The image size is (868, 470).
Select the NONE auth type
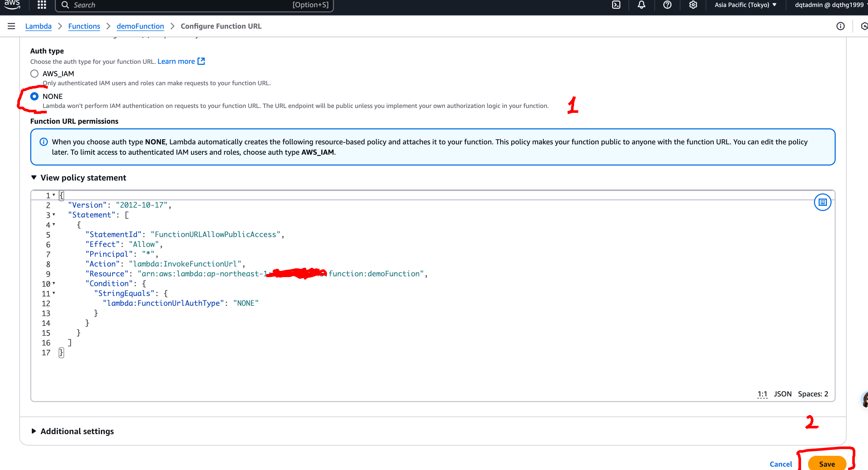click(34, 96)
